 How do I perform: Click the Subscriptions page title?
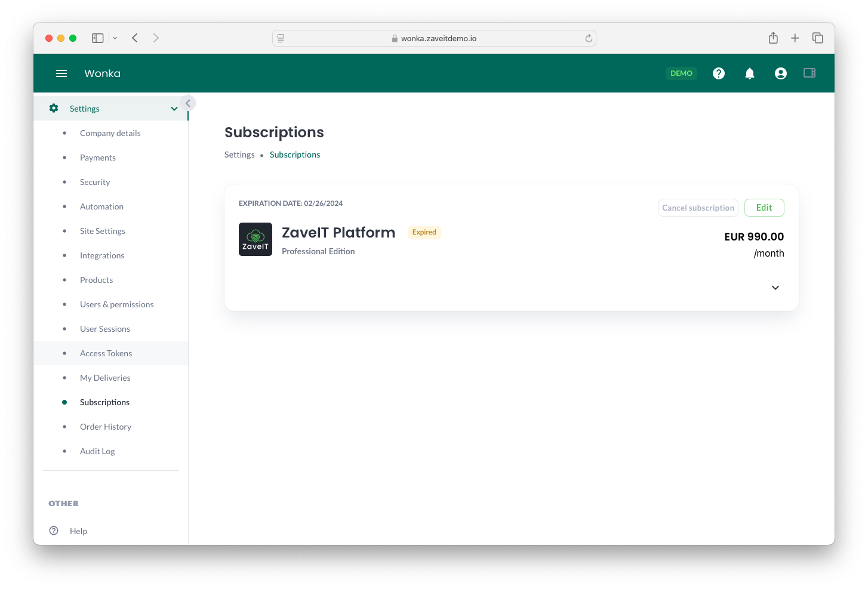pos(274,132)
